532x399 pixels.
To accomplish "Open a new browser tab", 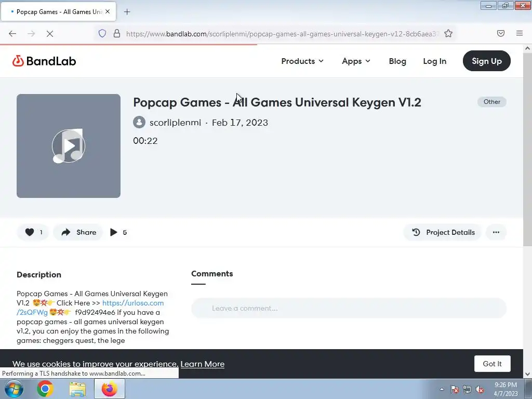I will point(127,12).
